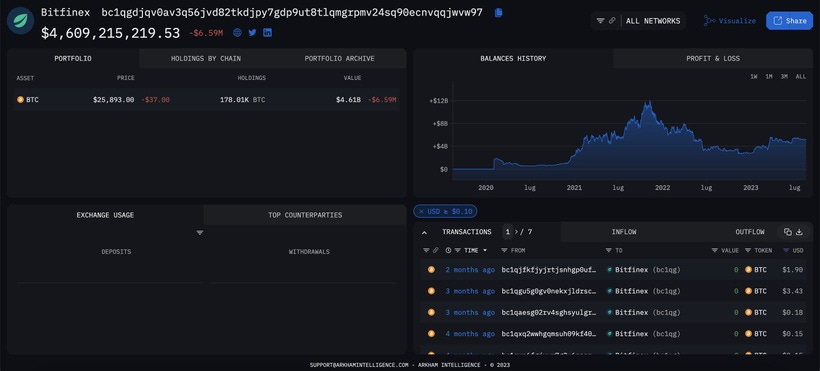Go to next transactions page arrow
The width and height of the screenshot is (820, 371).
517,232
